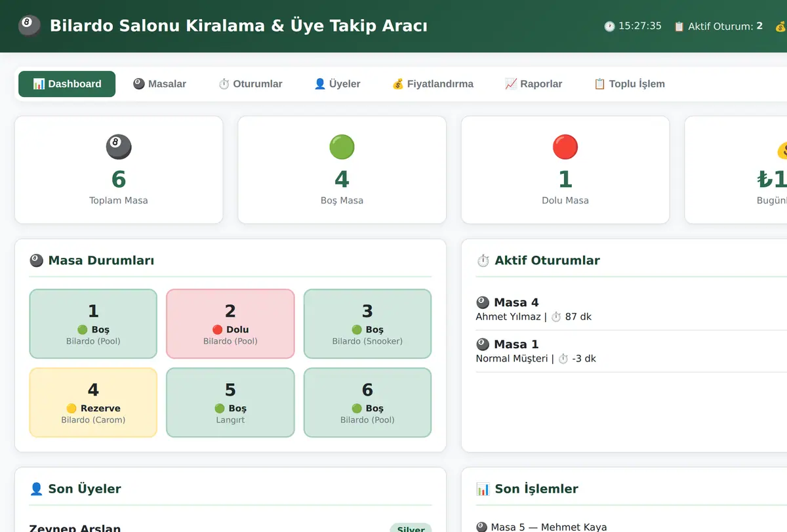This screenshot has width=787, height=532.
Task: Select table 4 Rezerve Carom card
Action: pos(93,403)
